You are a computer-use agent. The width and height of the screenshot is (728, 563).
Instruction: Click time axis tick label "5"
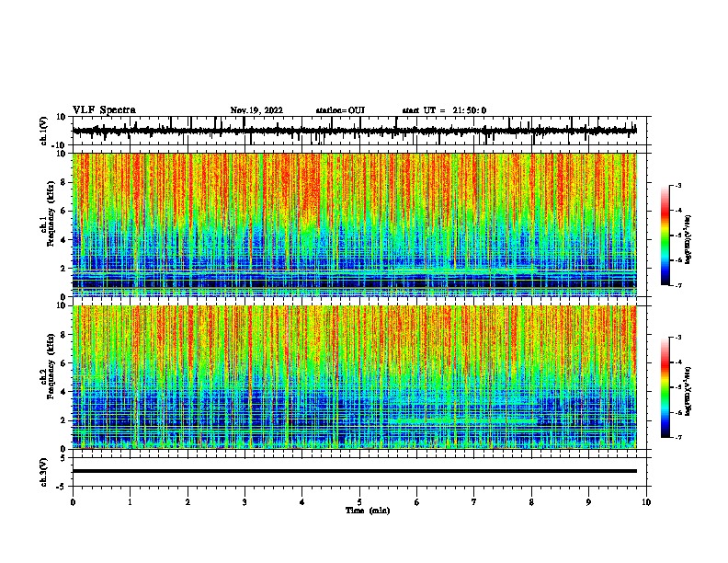point(359,502)
